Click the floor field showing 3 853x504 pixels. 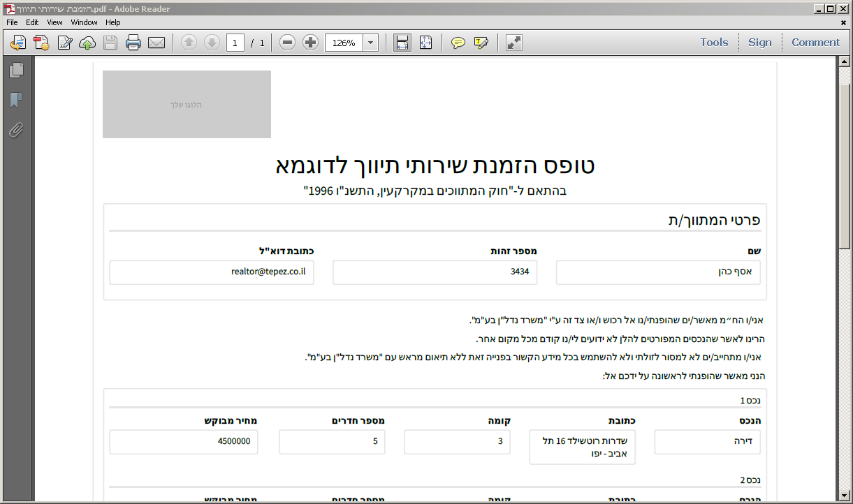tap(458, 441)
